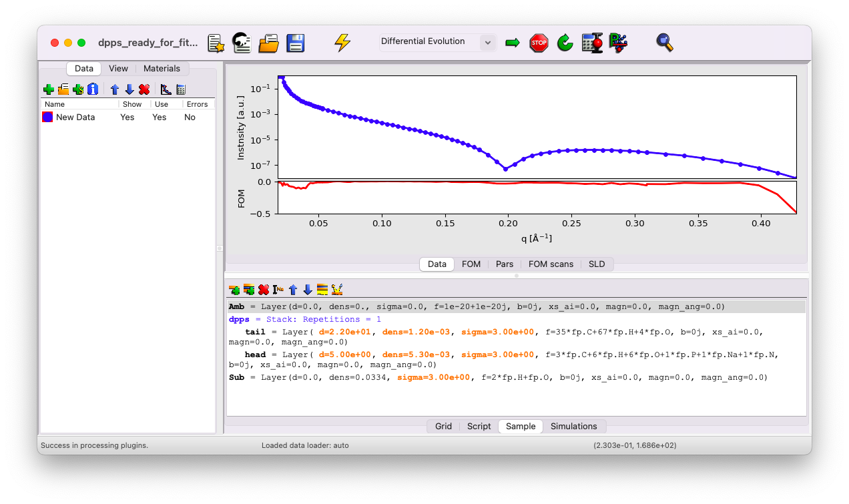Open the FOM plot tab

click(471, 264)
